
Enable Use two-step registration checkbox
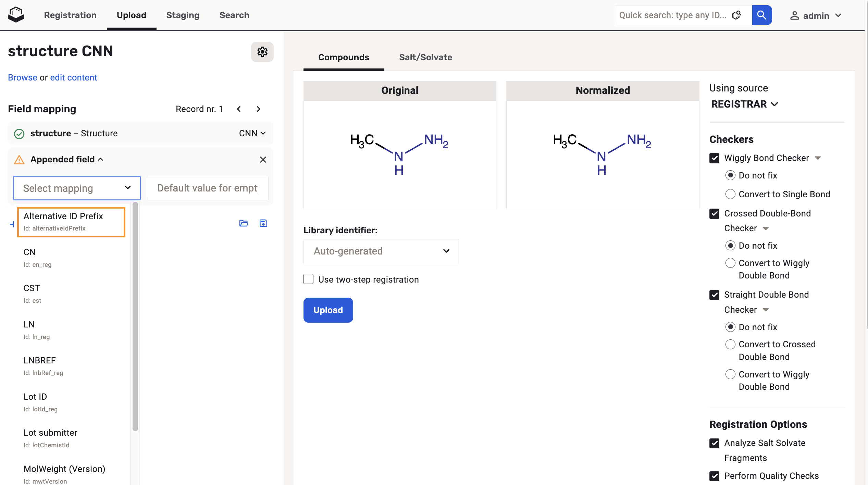click(308, 279)
